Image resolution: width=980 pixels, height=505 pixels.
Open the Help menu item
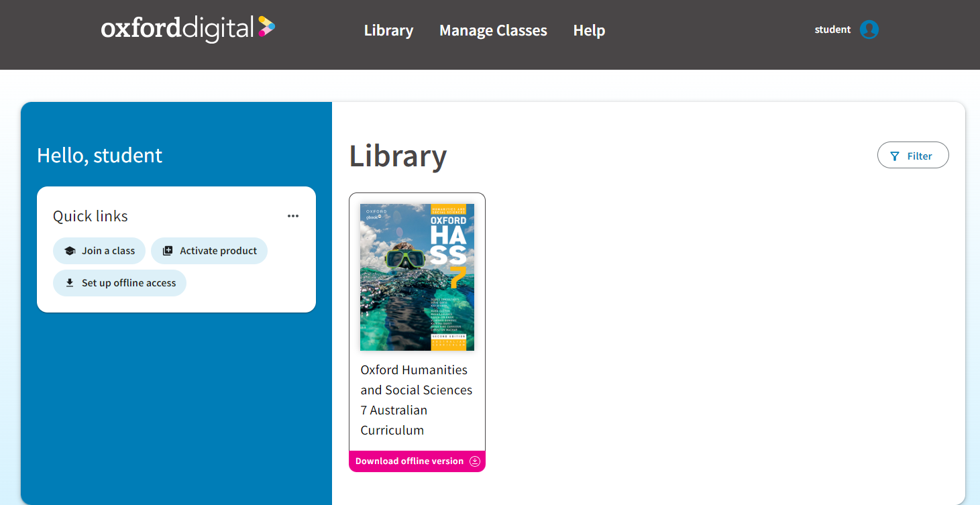pos(589,30)
